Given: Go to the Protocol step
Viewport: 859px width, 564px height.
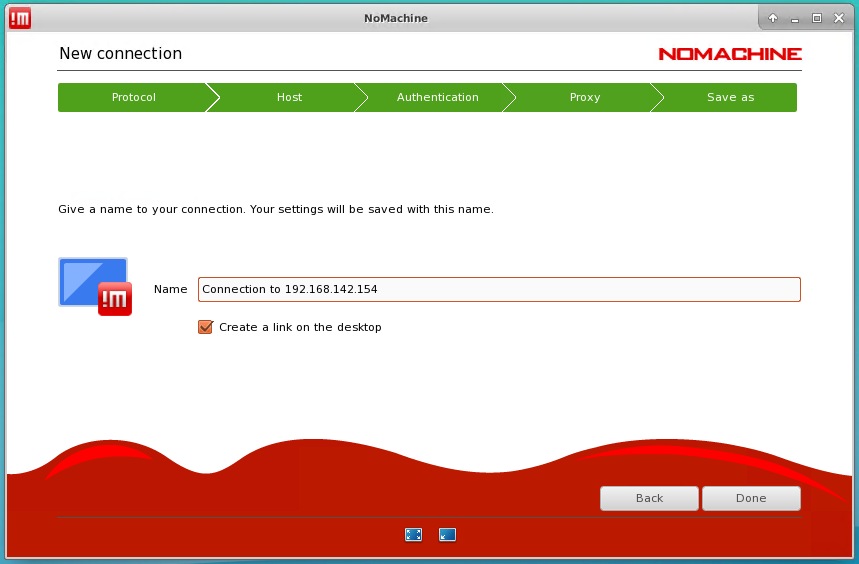Looking at the screenshot, I should pyautogui.click(x=134, y=97).
